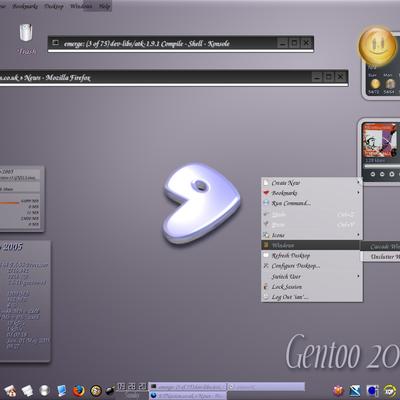
Task: Seek along the music widget progress bar
Action: click(x=382, y=166)
